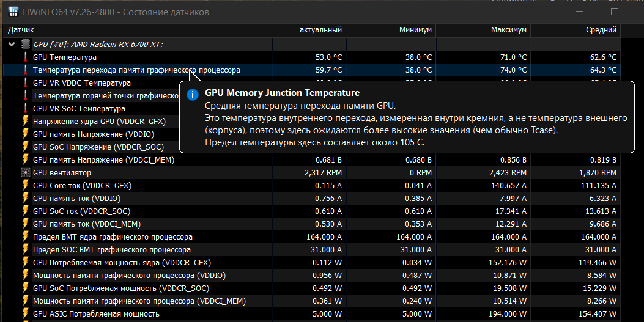Click the thermometer icon for Температура горячей точки

[x=26, y=95]
